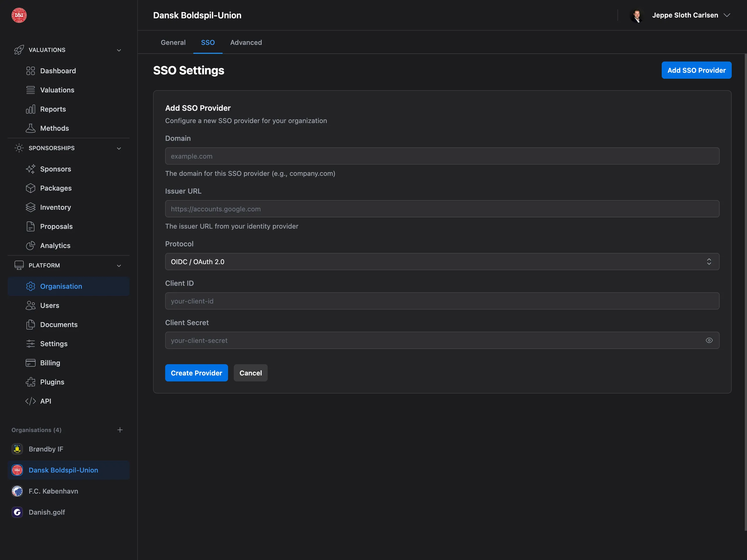This screenshot has height=560, width=747.
Task: Add a new organisation with plus icon
Action: pyautogui.click(x=120, y=430)
